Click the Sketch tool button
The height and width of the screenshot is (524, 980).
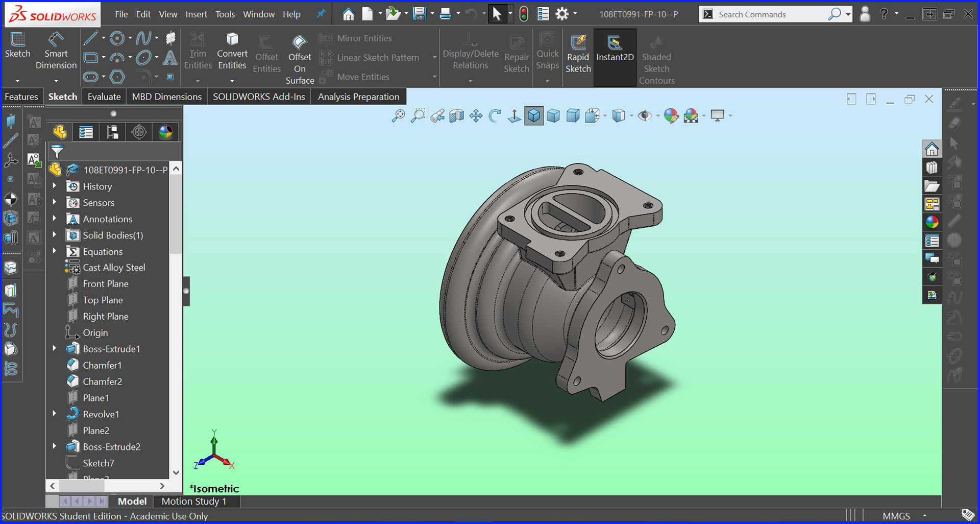click(17, 45)
